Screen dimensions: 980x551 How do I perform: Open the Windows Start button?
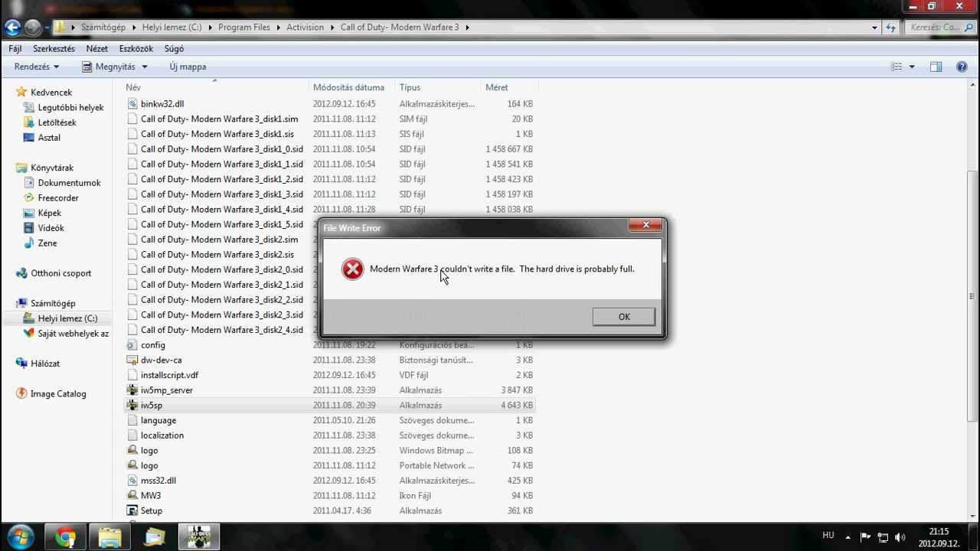(20, 536)
